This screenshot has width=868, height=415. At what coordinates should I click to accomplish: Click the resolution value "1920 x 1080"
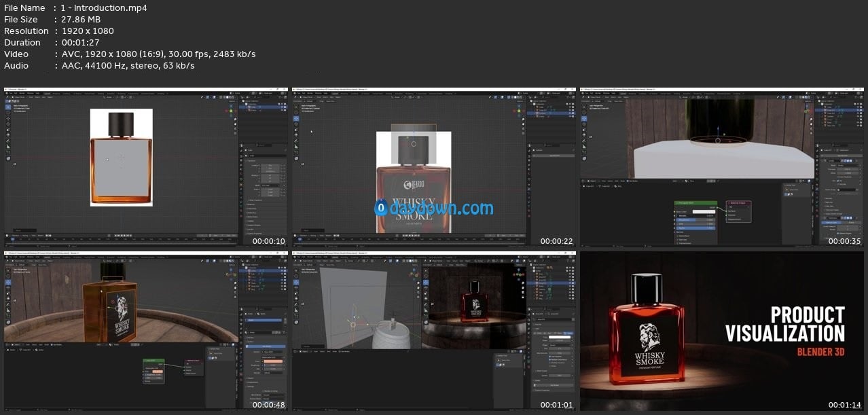(x=88, y=31)
